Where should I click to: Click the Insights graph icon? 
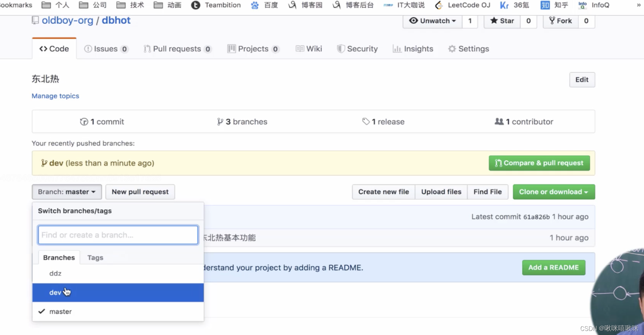[397, 49]
